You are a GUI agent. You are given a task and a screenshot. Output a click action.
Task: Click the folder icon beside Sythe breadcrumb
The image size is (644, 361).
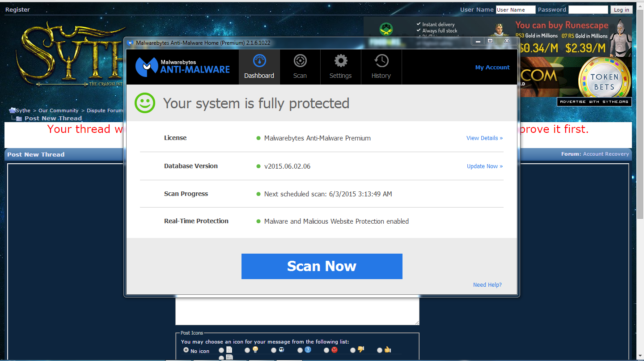click(x=12, y=110)
